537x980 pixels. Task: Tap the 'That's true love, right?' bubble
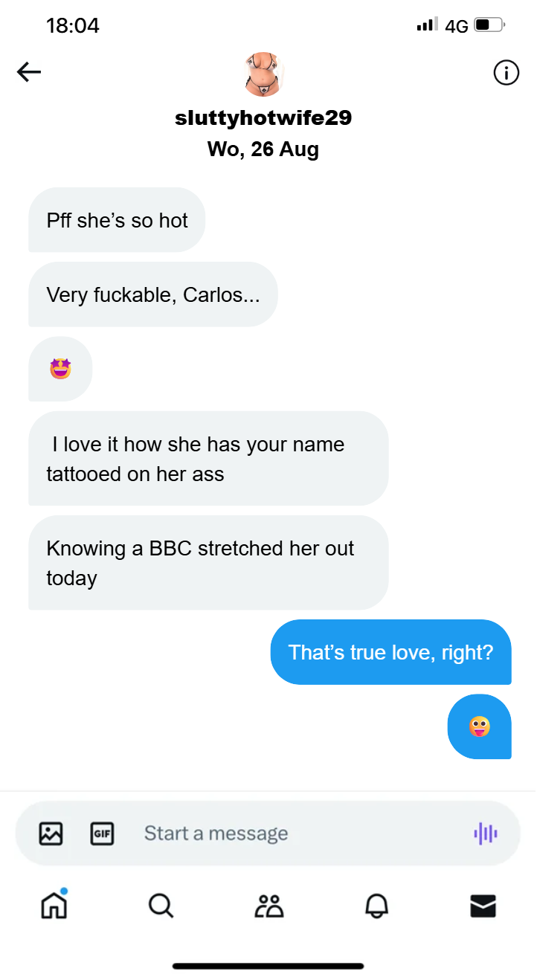[390, 652]
